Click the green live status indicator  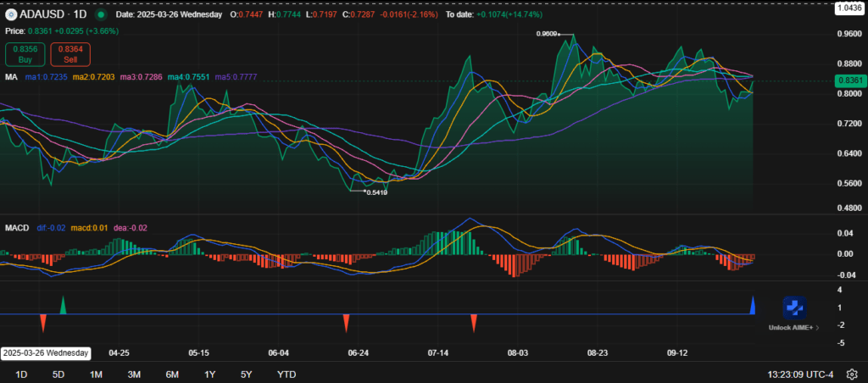[x=101, y=14]
